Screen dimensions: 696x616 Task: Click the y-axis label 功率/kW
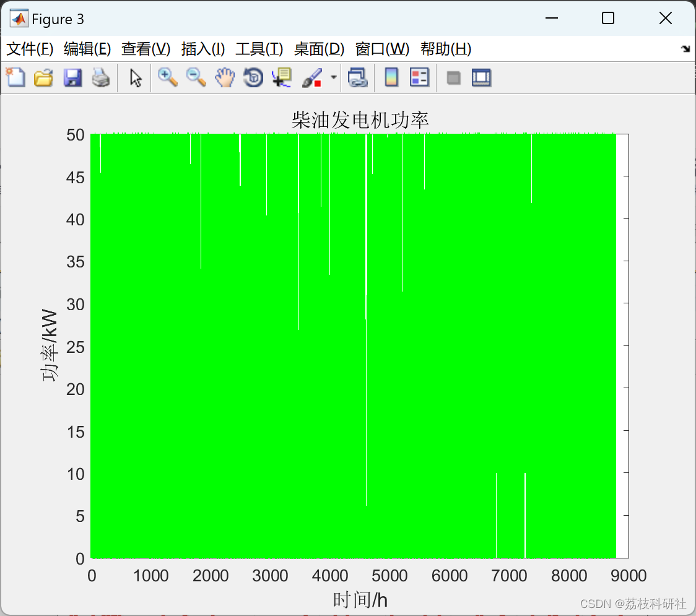(50, 345)
